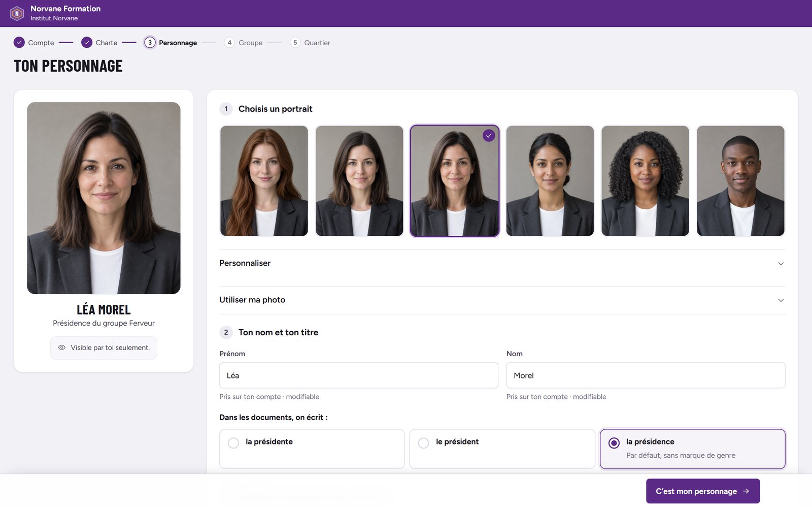The width and height of the screenshot is (812, 508).
Task: Click the 'TON PERSONNAGE' page heading
Action: click(x=68, y=66)
